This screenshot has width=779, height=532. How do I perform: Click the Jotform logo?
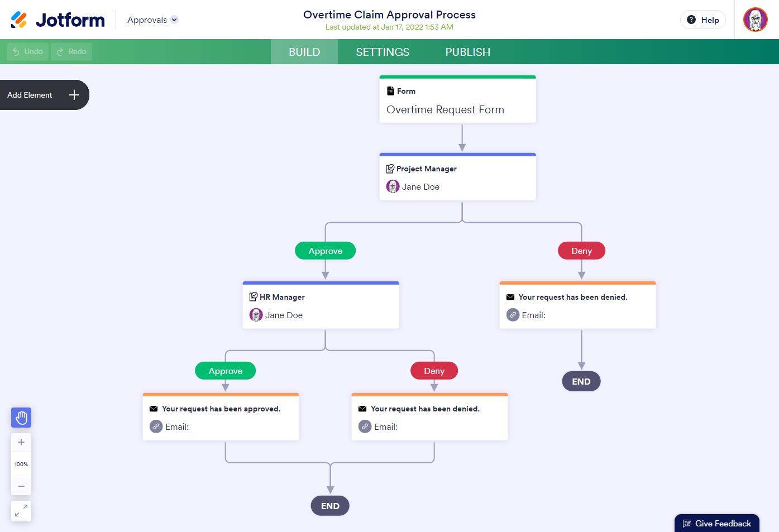(x=58, y=20)
